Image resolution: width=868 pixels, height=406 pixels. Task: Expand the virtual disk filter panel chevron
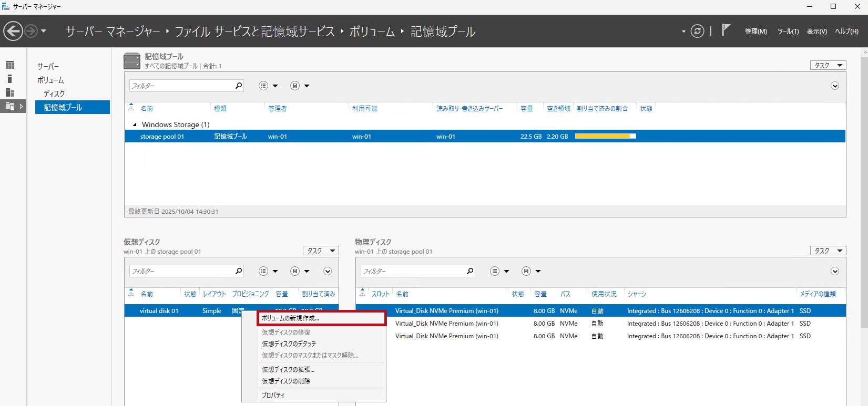click(x=328, y=271)
